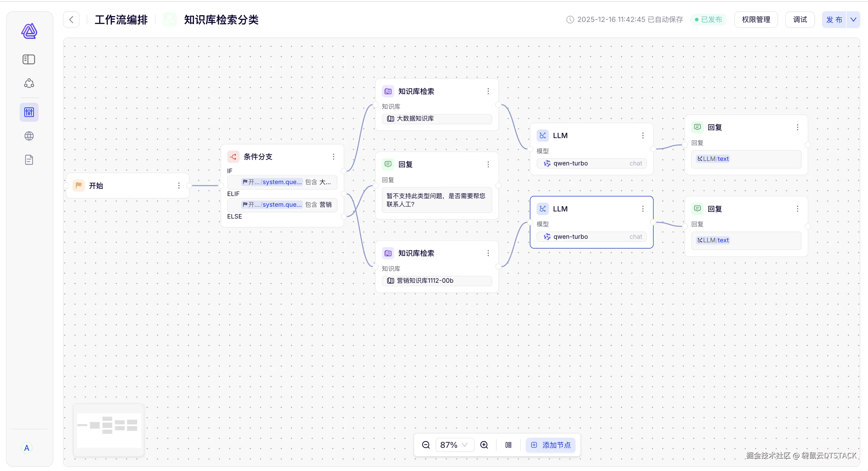Screen dimensions: 868x471
Task: Expand the publish button dropdown arrow
Action: 853,20
